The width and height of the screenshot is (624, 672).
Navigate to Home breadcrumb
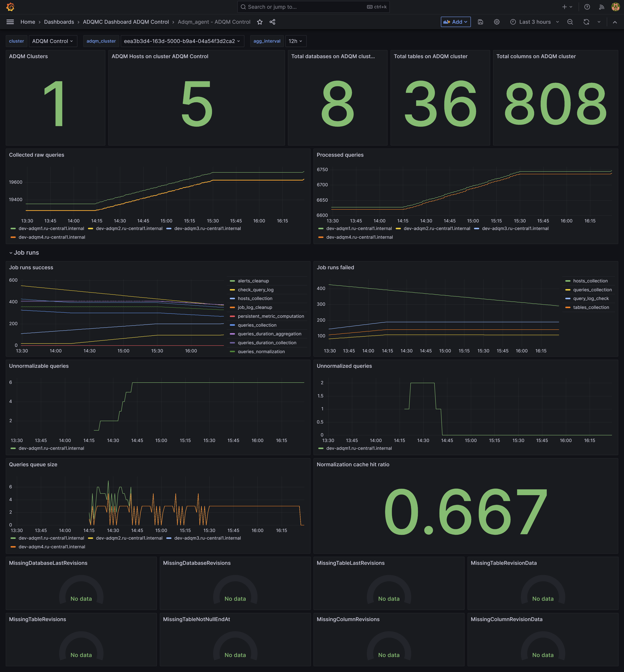[x=28, y=22]
